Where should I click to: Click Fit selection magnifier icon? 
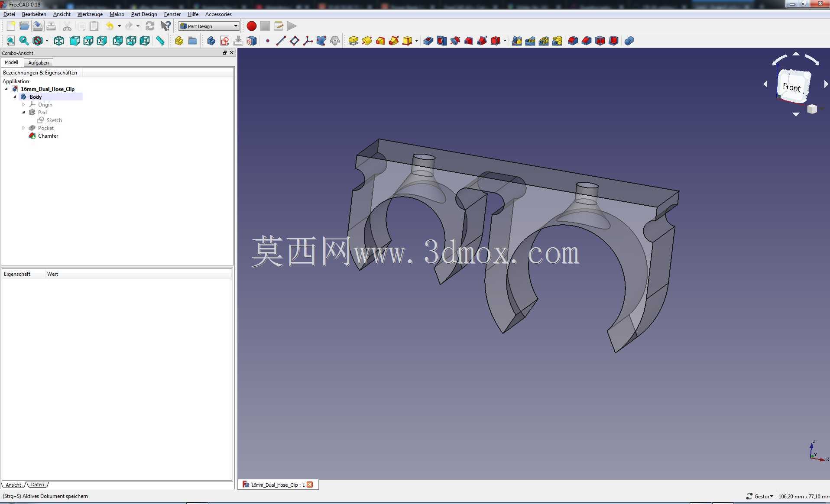point(24,41)
